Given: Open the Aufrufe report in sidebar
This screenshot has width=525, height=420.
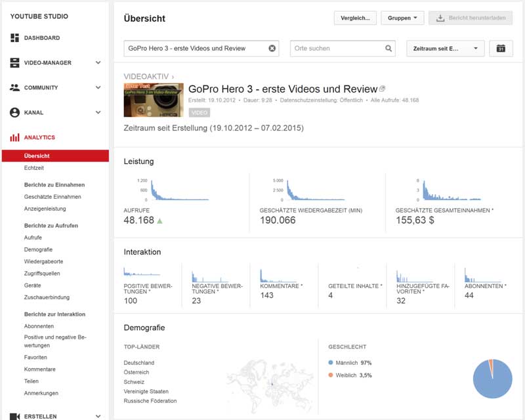Looking at the screenshot, I should click(x=33, y=238).
